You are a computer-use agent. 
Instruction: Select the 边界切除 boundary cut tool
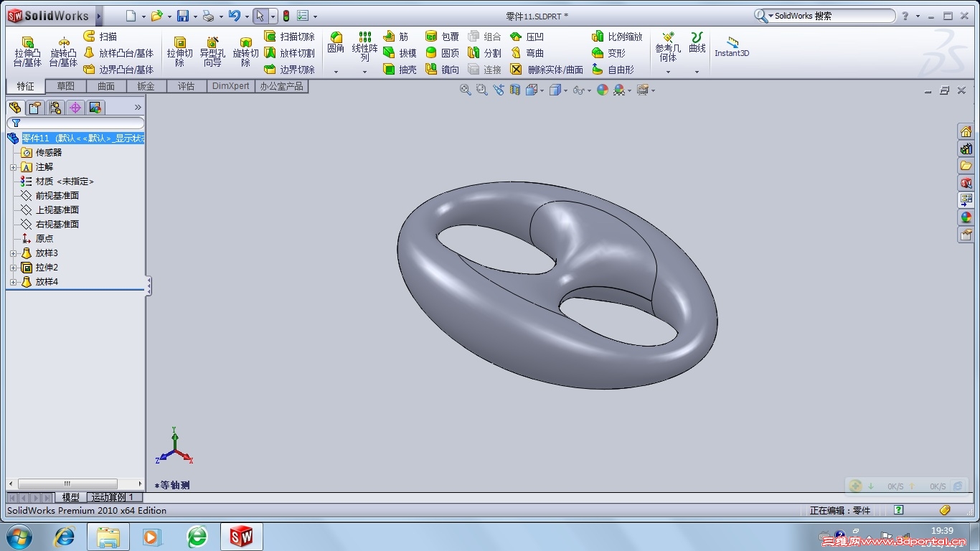[289, 70]
